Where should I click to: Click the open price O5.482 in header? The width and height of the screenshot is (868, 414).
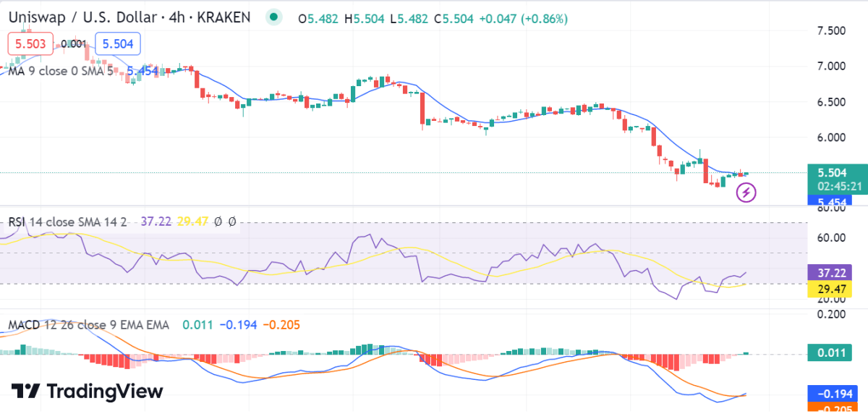tap(318, 19)
